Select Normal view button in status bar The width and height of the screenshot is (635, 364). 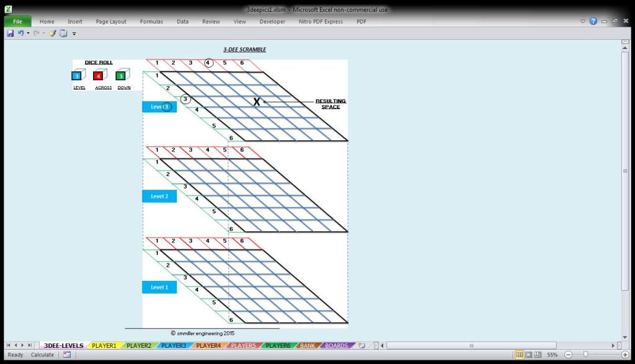tap(519, 355)
